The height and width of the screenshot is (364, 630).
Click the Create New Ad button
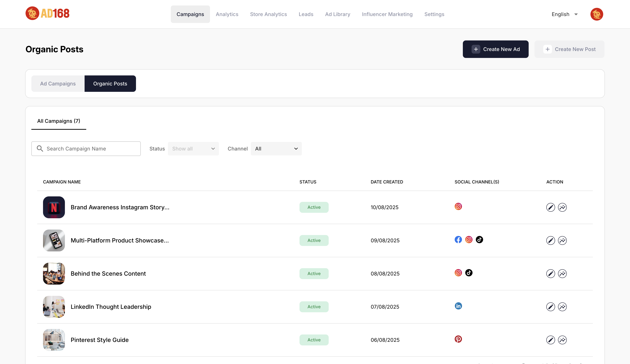coord(495,49)
